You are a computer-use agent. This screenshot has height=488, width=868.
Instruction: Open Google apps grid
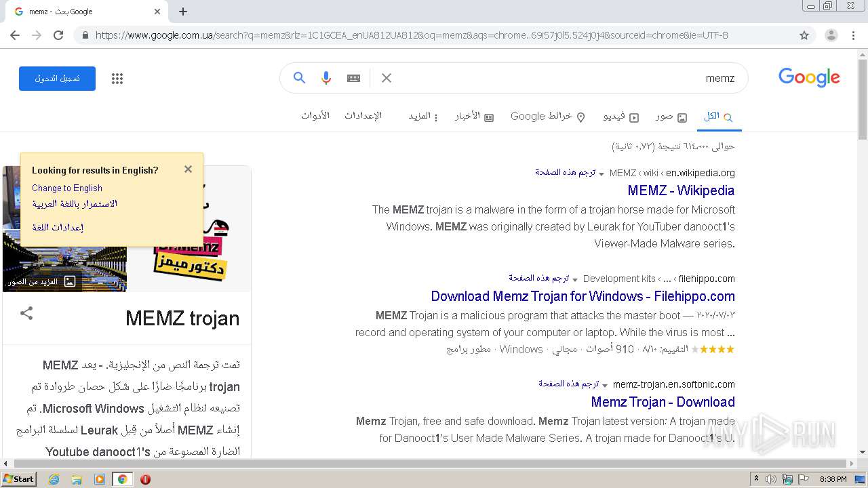tap(117, 79)
